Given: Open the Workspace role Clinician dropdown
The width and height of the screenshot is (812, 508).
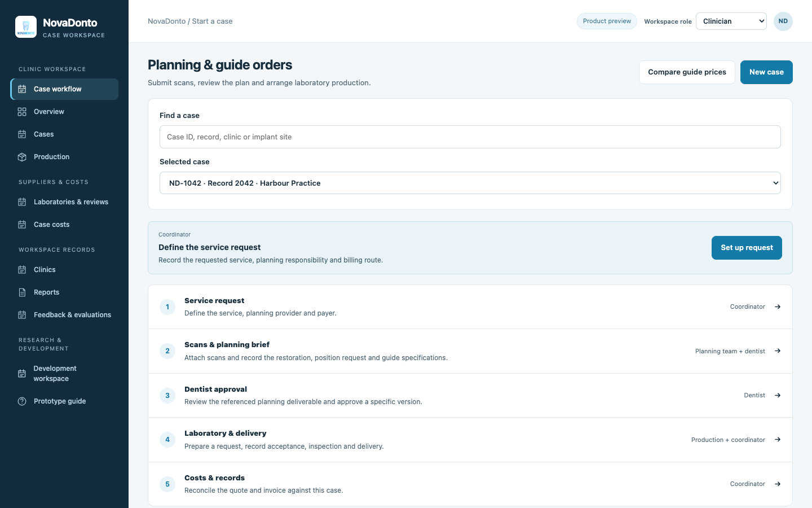Looking at the screenshot, I should 731,21.
